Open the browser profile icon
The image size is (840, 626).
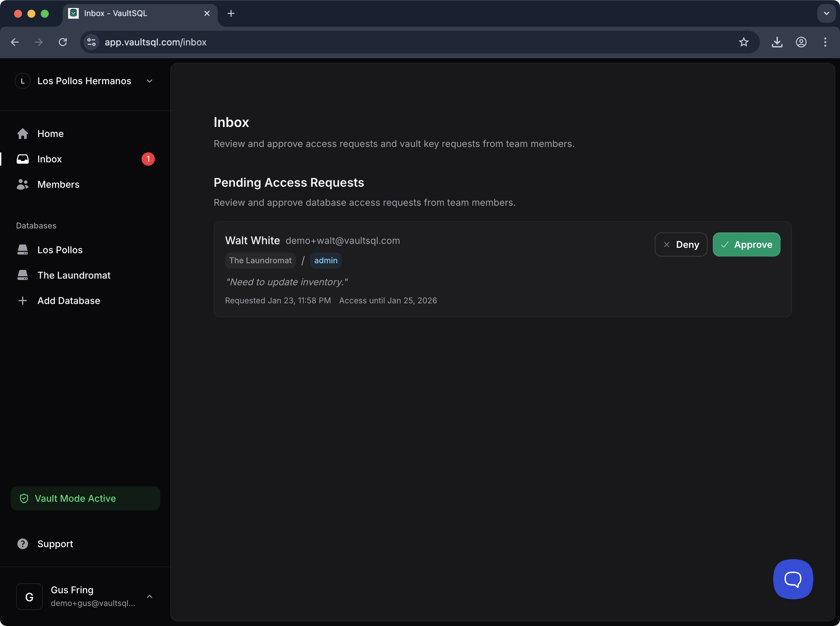click(x=801, y=42)
